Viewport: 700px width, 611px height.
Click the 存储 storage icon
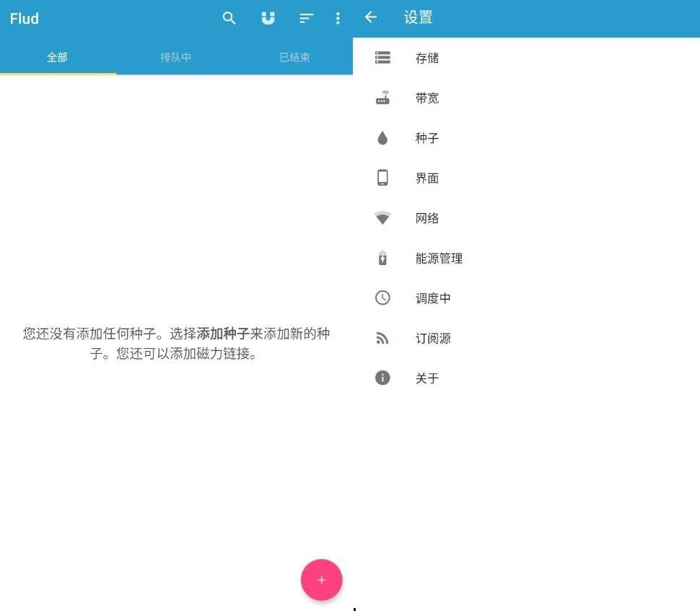[x=382, y=58]
